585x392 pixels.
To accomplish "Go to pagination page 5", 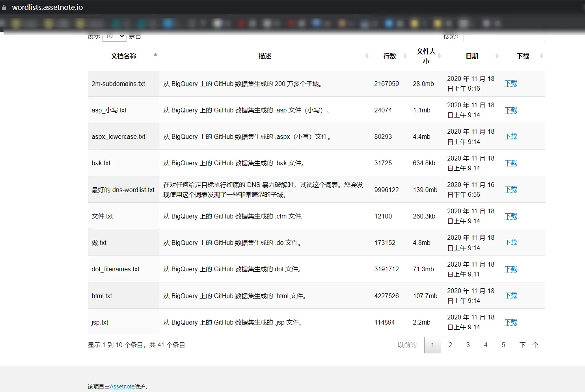I will (503, 345).
